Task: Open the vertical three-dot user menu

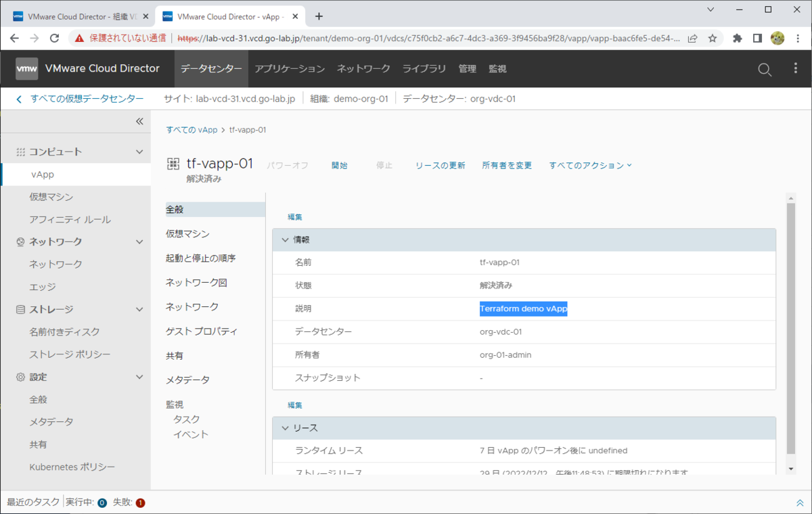Action: [796, 68]
